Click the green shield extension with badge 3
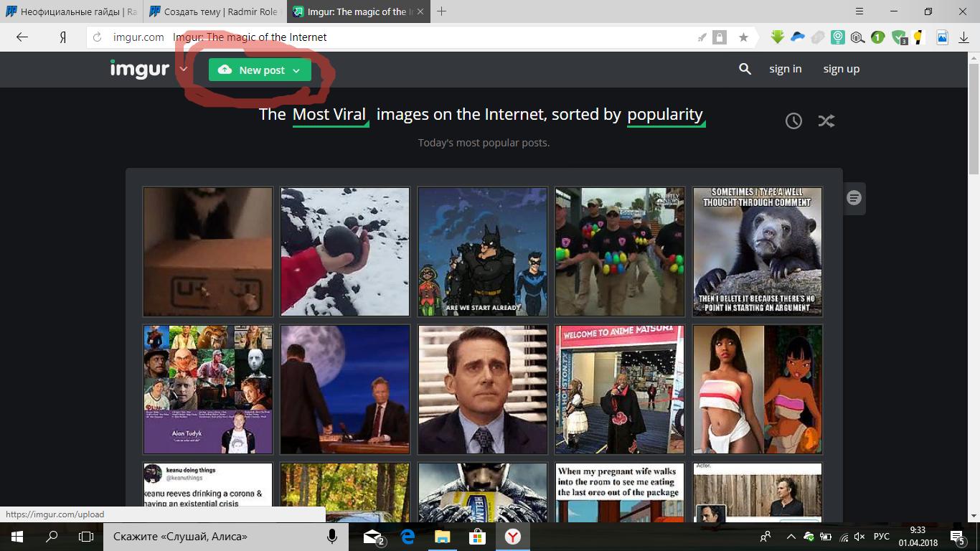 pyautogui.click(x=899, y=37)
